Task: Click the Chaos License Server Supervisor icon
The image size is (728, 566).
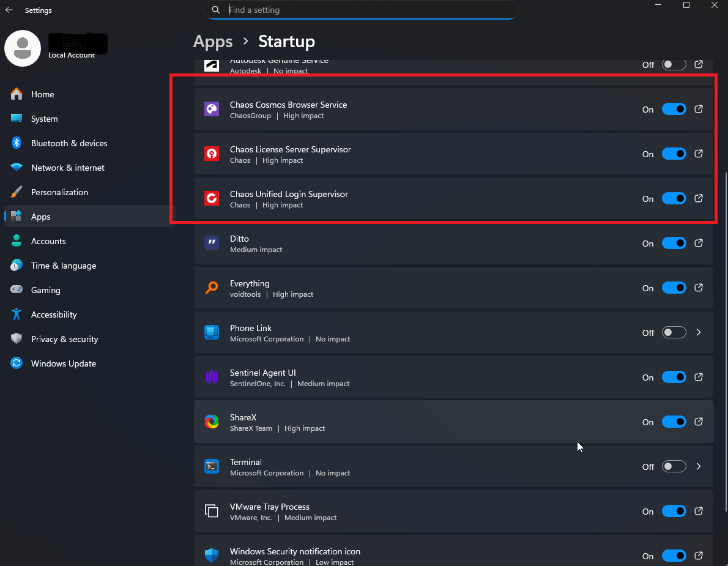Action: [212, 154]
